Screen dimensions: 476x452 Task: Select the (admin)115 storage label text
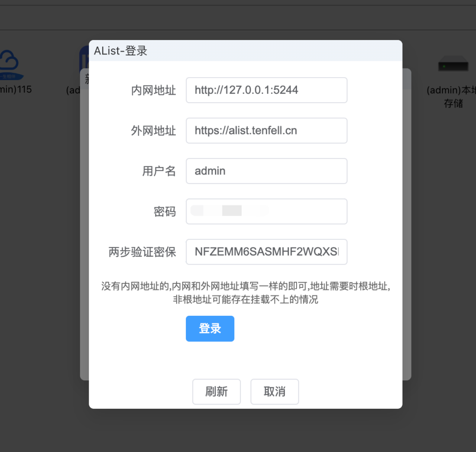15,89
